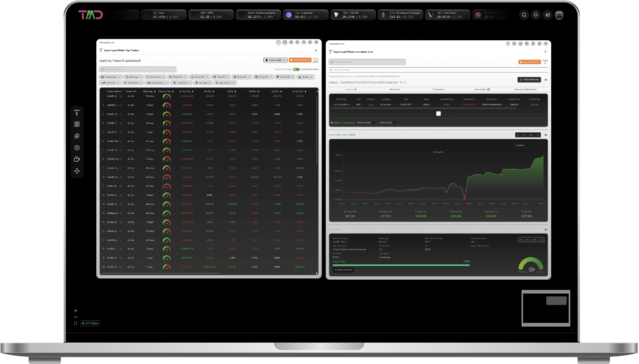Open Preferred Asset filter dropdown
The height and width of the screenshot is (364, 639).
(111, 77)
